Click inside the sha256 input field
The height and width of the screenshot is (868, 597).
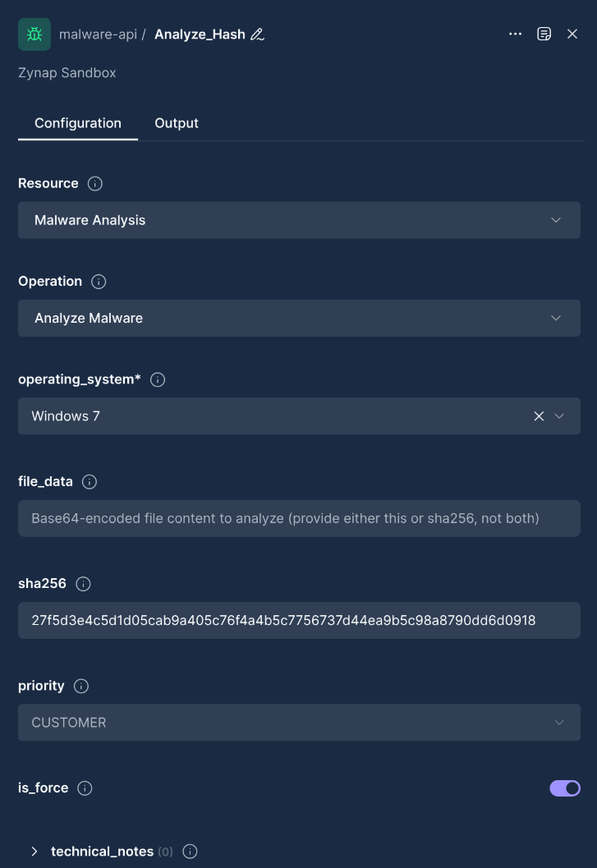tap(299, 620)
